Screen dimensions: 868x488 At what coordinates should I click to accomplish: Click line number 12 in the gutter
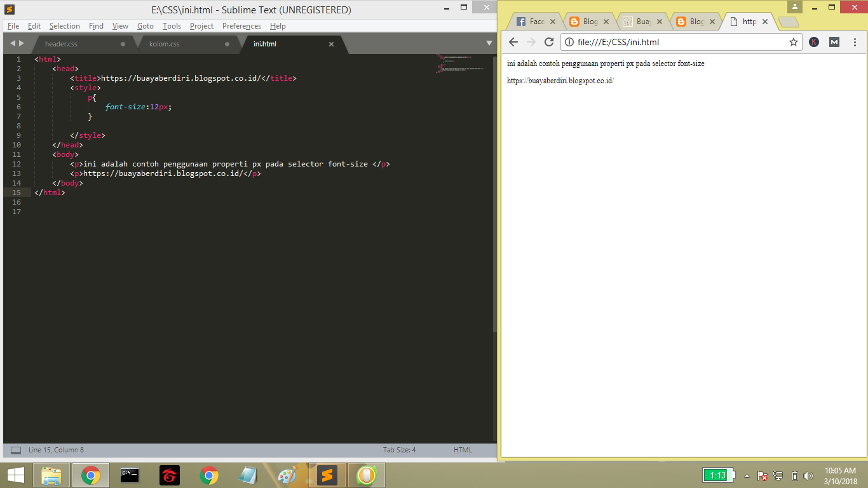pos(16,164)
